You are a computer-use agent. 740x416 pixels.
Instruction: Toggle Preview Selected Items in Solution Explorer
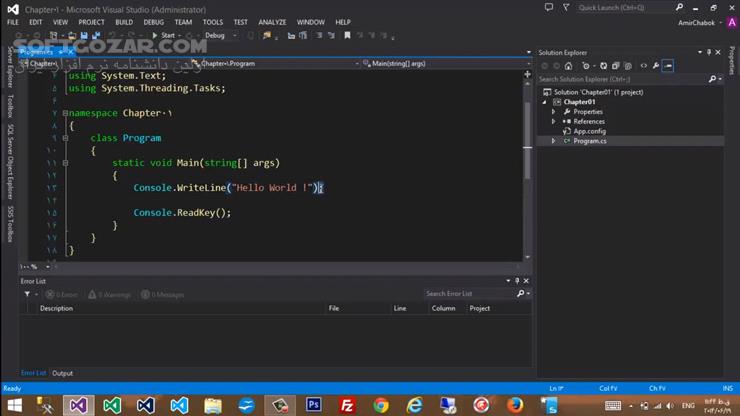[668, 66]
